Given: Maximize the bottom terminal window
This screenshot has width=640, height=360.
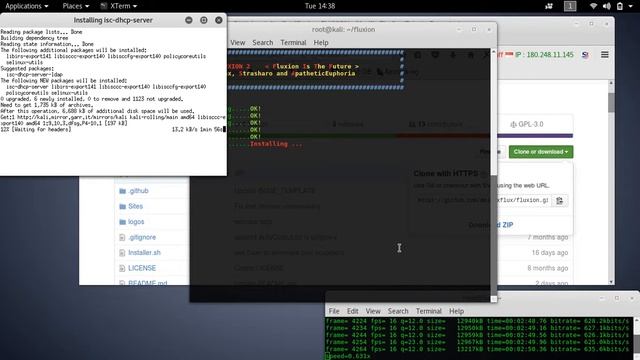Looking at the screenshot, I should [x=617, y=298].
